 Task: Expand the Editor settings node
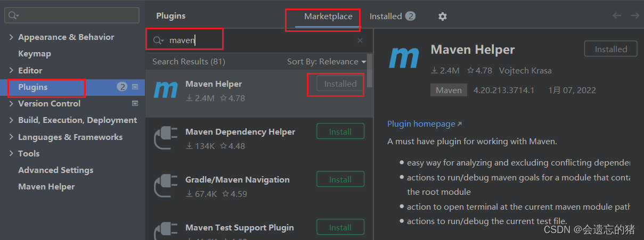[12, 70]
